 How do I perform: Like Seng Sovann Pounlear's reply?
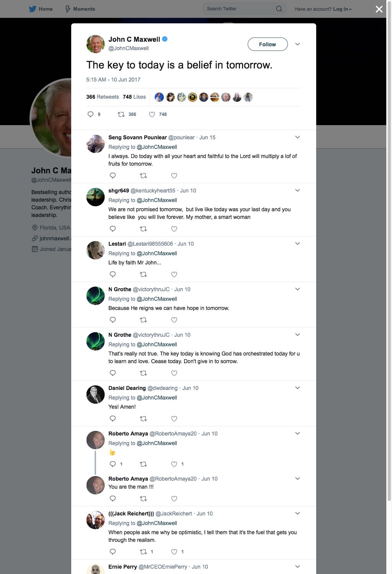point(174,176)
